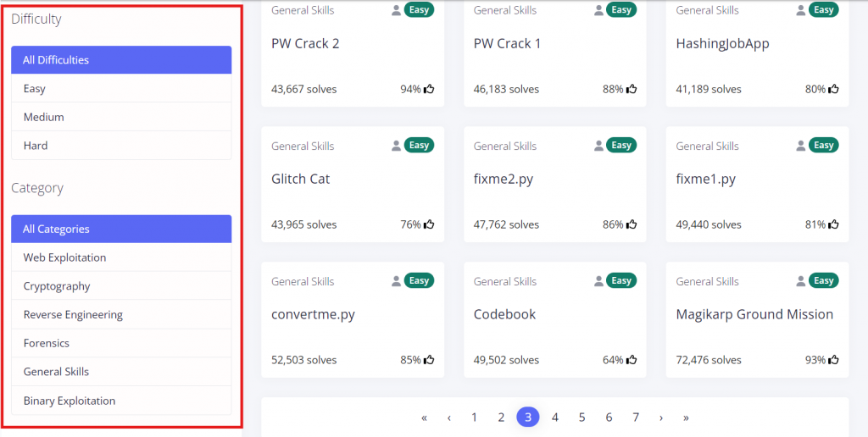Click thumbs-up icon on HashingJobApp card
The image size is (868, 437).
pyautogui.click(x=834, y=89)
